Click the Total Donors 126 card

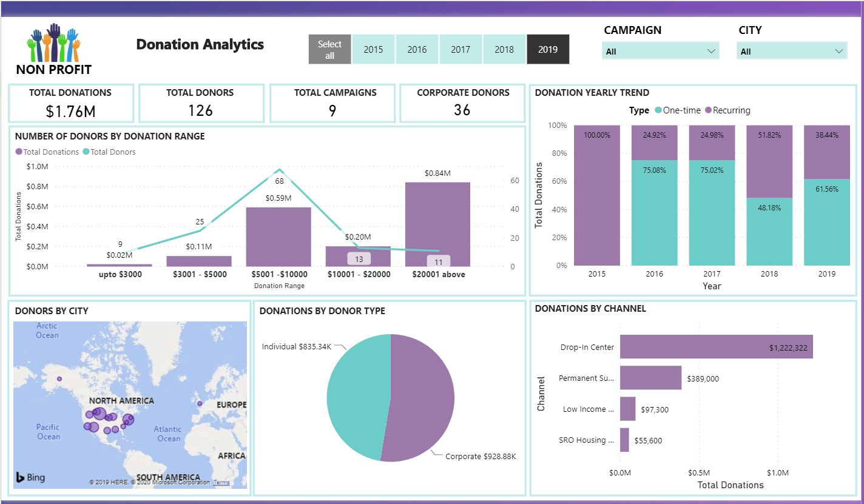[201, 103]
